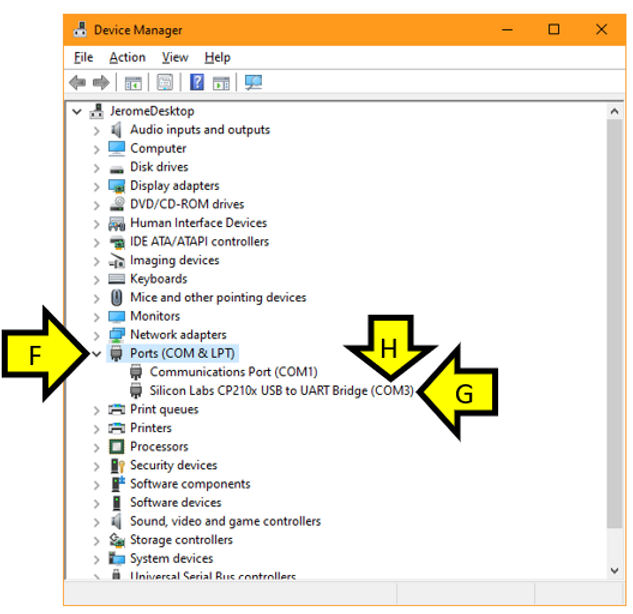
Task: Expand the Audio inputs and outputs node
Action: [x=97, y=130]
